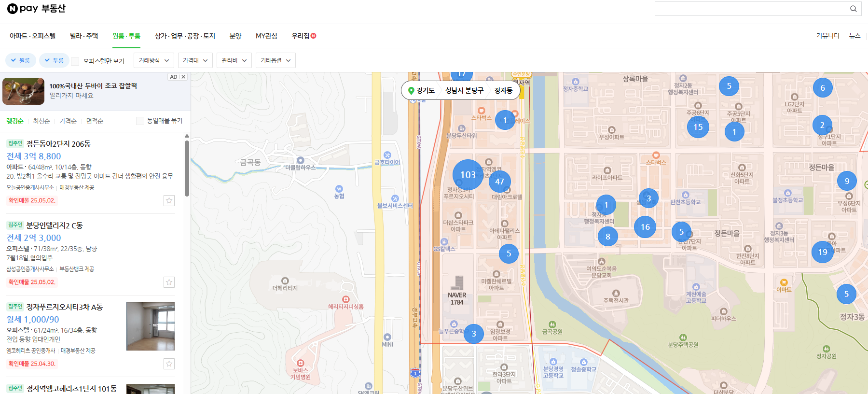Sort listings by 랭킹순
868x394 pixels.
(x=15, y=121)
